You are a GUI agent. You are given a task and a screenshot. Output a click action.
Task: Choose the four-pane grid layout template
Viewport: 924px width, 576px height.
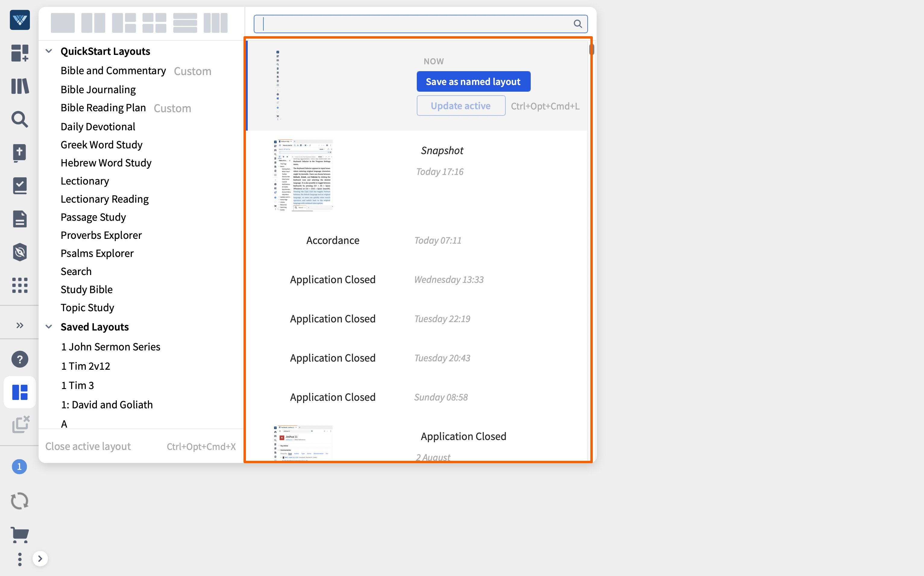[155, 23]
